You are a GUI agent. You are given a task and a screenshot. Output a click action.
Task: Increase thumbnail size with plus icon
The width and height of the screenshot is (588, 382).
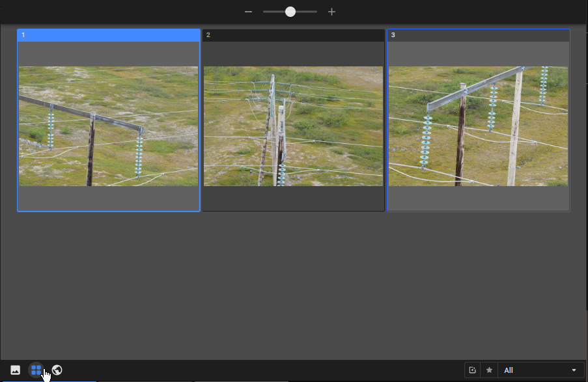click(x=331, y=12)
